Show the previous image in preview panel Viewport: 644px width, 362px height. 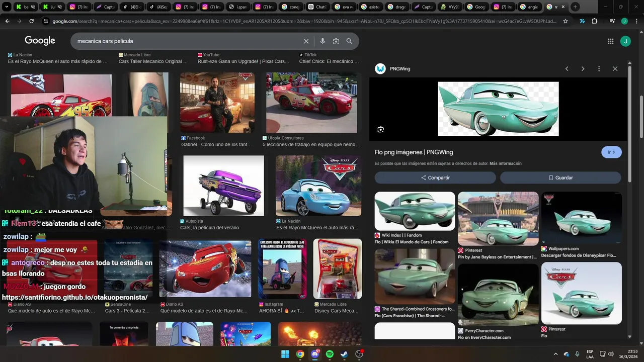[x=567, y=69]
